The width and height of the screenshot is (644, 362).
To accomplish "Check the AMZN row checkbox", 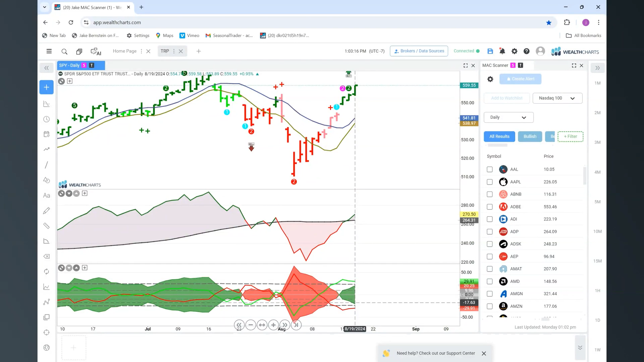I will coord(490,306).
